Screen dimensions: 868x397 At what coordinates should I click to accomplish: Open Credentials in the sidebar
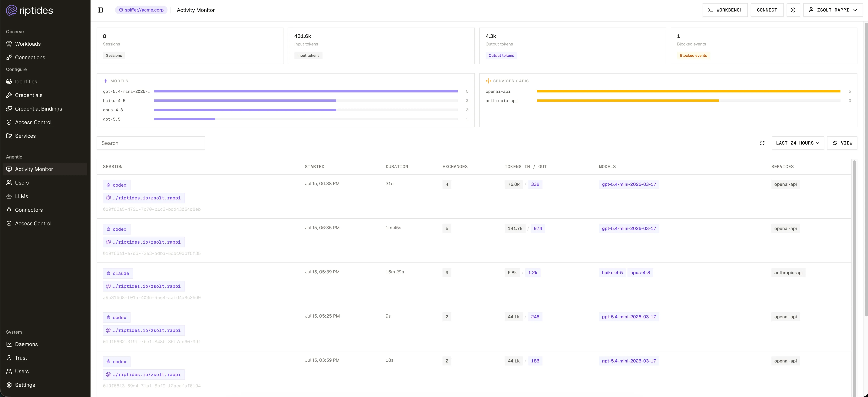[x=45, y=95]
